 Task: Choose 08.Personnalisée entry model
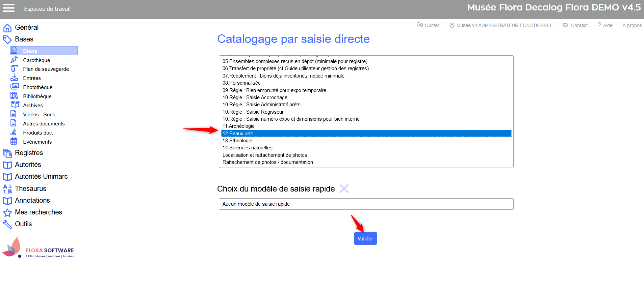click(x=241, y=83)
